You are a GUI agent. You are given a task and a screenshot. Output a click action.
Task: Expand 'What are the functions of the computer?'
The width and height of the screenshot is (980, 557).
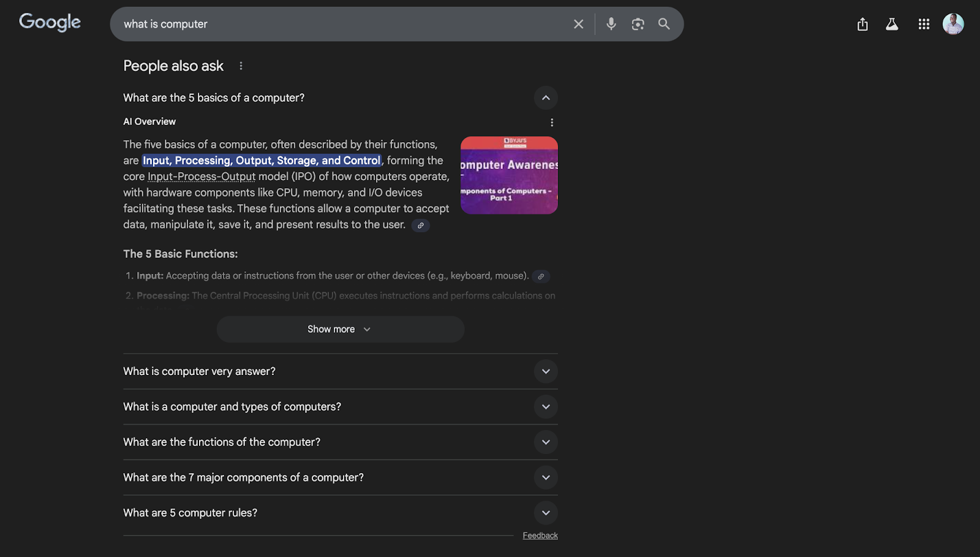(x=545, y=442)
